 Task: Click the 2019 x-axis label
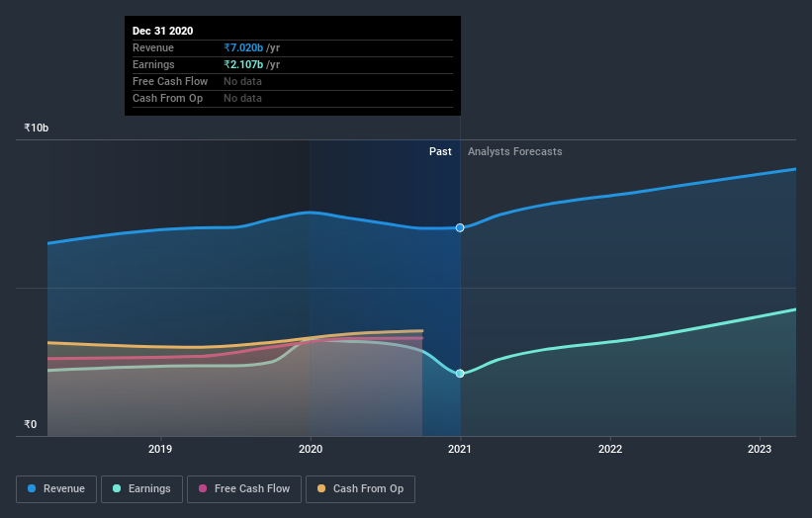160,449
